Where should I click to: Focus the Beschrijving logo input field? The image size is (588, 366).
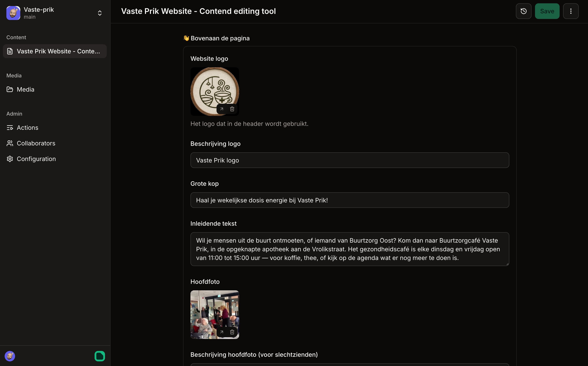350,160
